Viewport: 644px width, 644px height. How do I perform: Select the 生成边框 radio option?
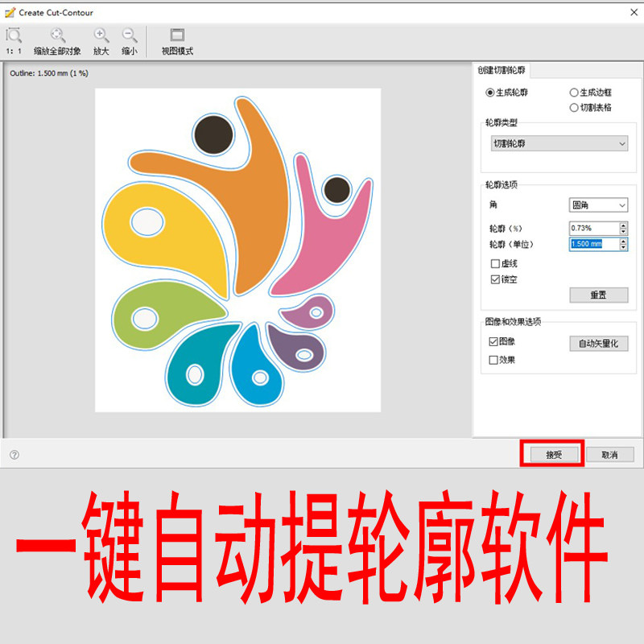coord(574,93)
